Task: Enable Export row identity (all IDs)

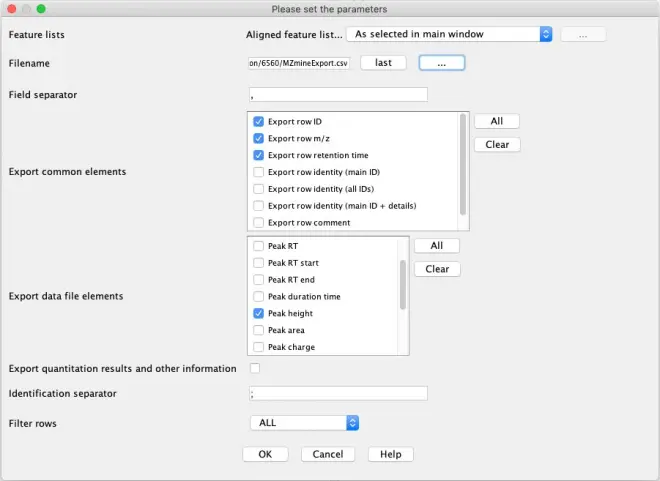Action: pyautogui.click(x=258, y=189)
